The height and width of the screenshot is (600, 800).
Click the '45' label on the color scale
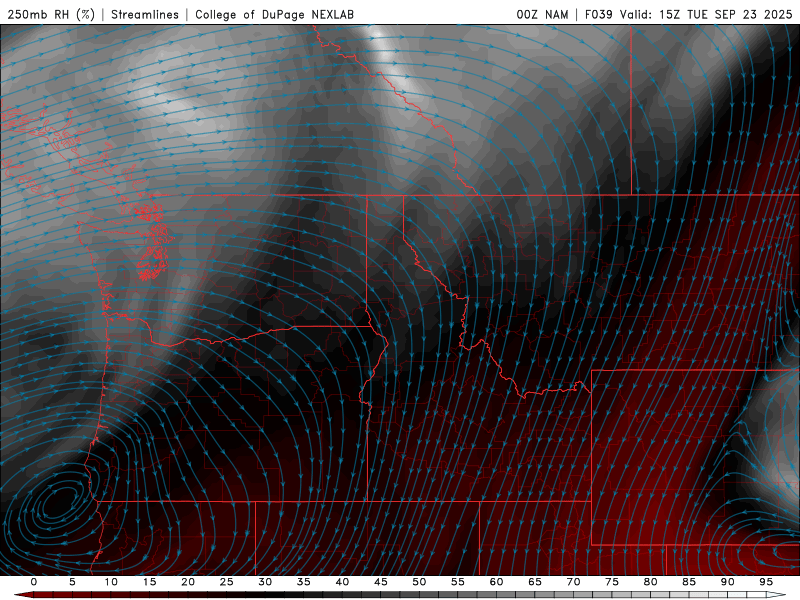point(381,582)
